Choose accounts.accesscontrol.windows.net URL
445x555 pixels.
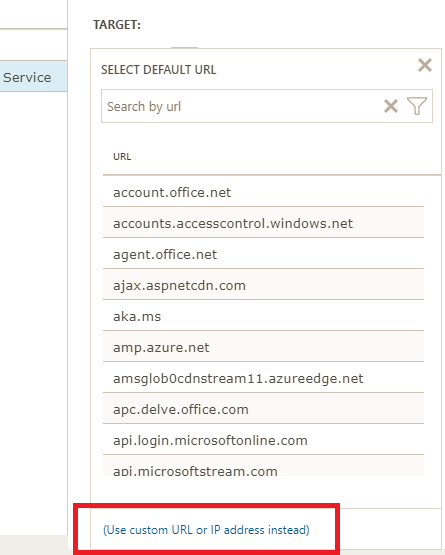tap(263, 224)
